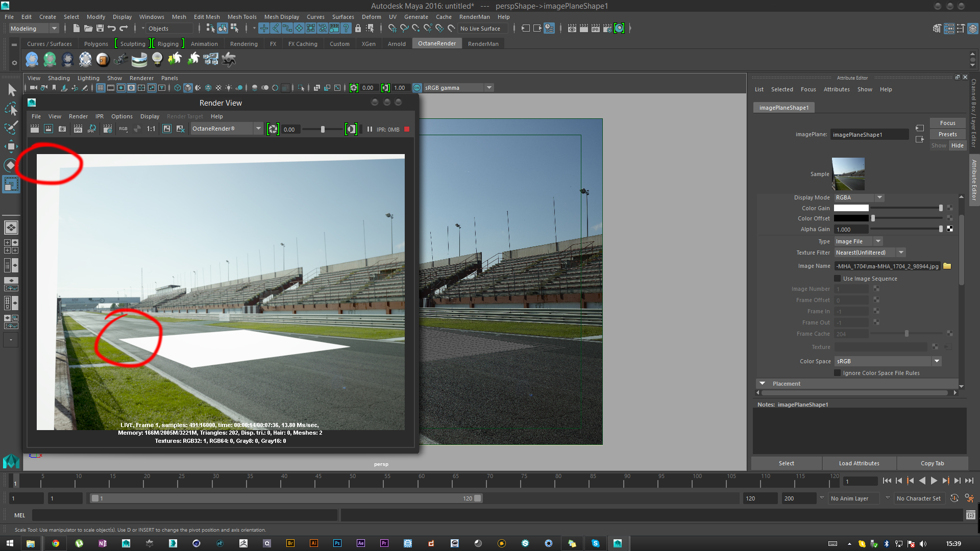Viewport: 980px width, 551px height.
Task: Enable Use Image Sequence checkbox
Action: [837, 279]
